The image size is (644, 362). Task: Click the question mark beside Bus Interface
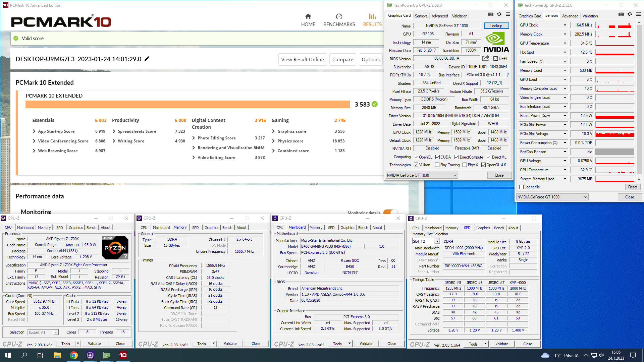[508, 75]
